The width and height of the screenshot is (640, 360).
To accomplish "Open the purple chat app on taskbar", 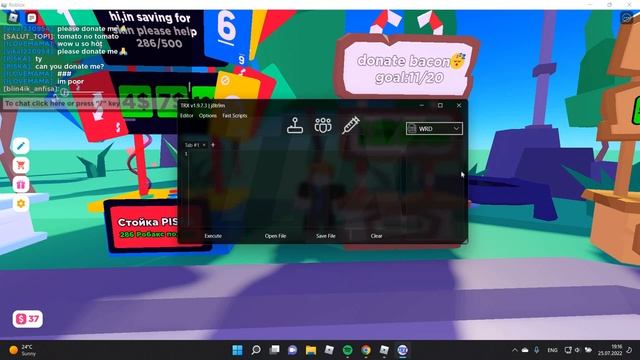I will pyautogui.click(x=292, y=350).
